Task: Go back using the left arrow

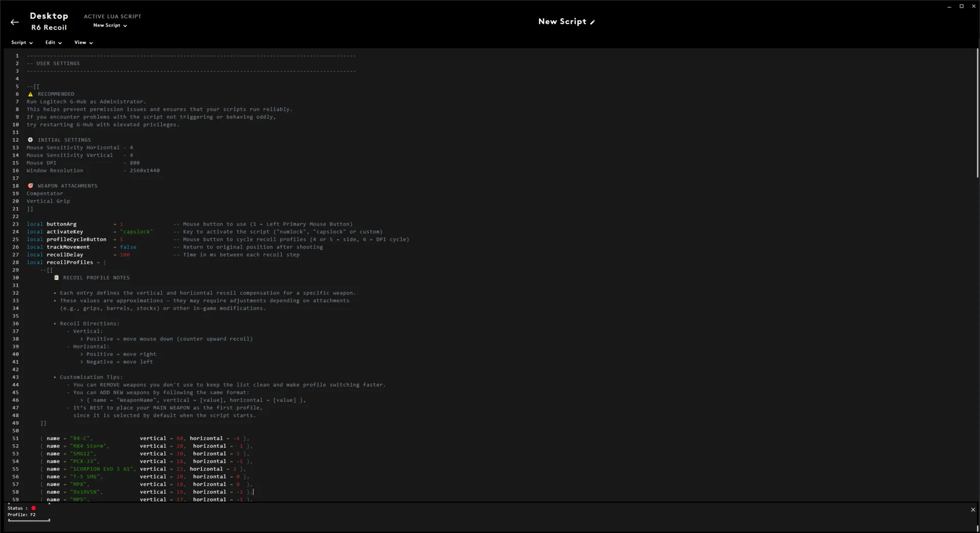Action: [14, 22]
